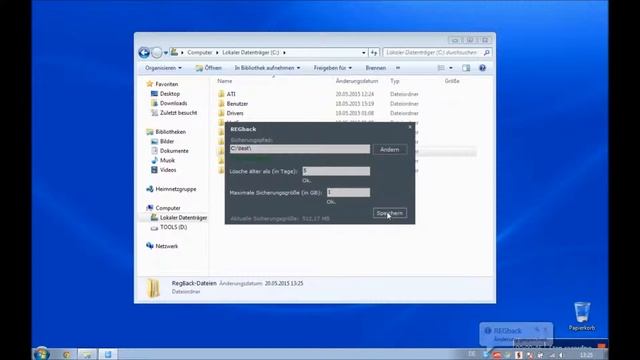640x360 pixels.
Task: Open the Bilder library
Action: 162,141
